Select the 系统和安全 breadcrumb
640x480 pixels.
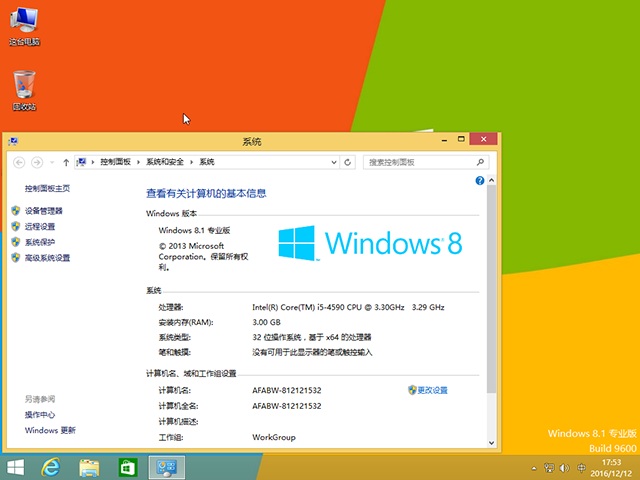pyautogui.click(x=165, y=162)
